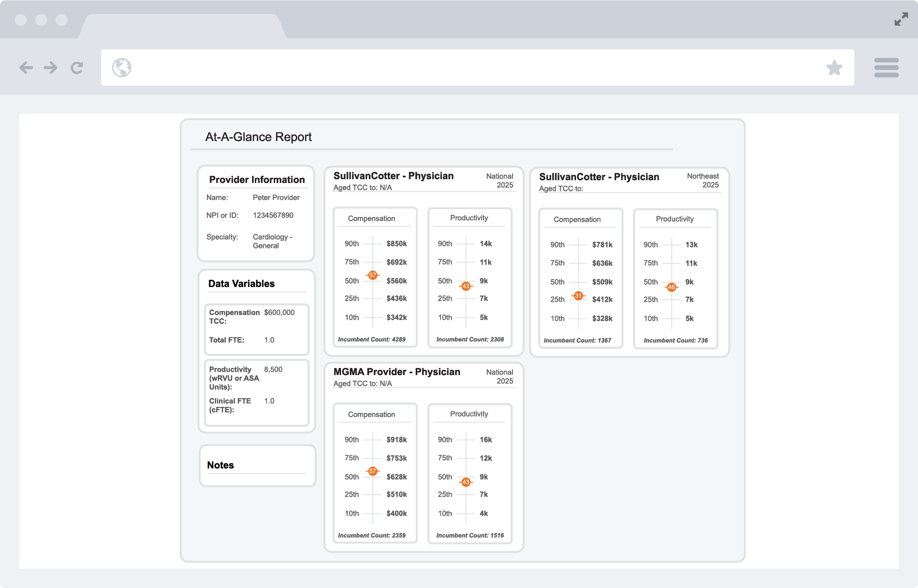The width and height of the screenshot is (918, 588).
Task: Click $328k in Northeast Compensation
Action: coord(602,318)
